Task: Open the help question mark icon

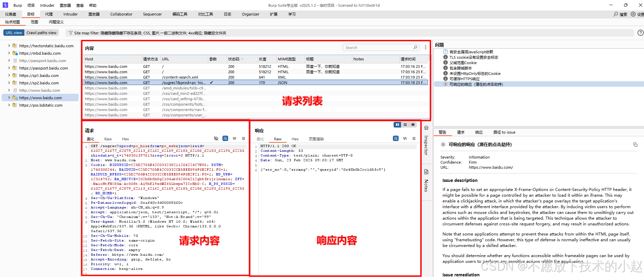Action: pyautogui.click(x=640, y=33)
